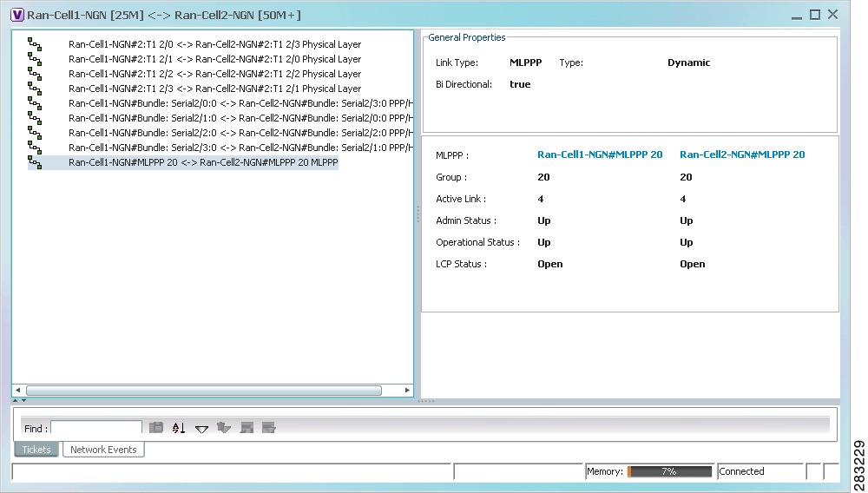
Task: Click the link icon of T1 2/2 <-> T1 2/2 row
Action: pos(35,74)
